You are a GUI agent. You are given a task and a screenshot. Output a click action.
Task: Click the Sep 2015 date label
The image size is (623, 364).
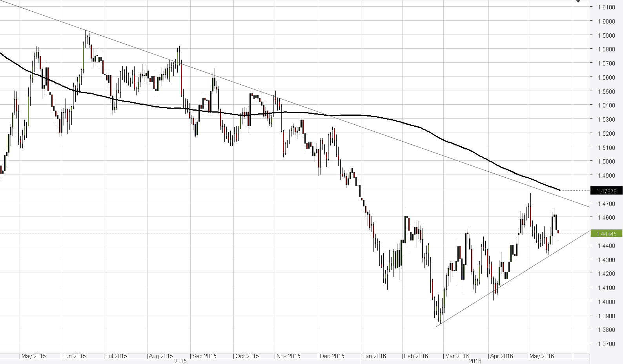point(204,356)
